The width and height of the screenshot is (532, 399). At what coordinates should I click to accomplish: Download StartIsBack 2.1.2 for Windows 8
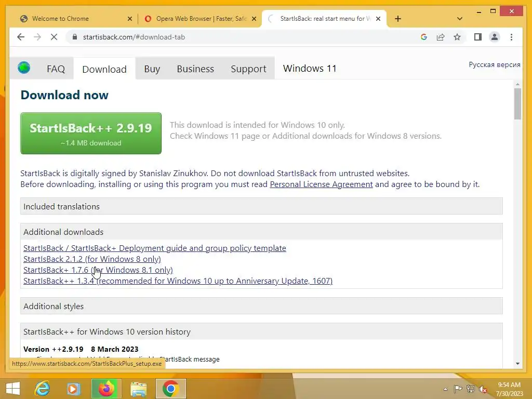92,259
